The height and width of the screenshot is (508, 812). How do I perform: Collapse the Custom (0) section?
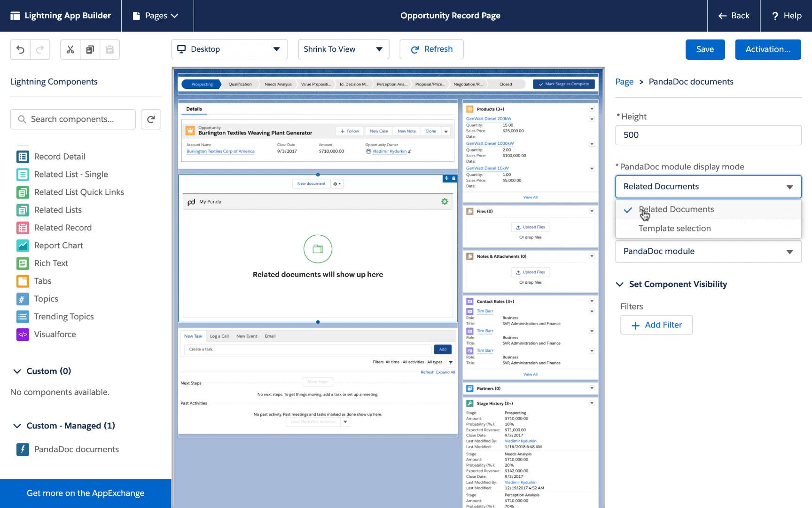(17, 371)
